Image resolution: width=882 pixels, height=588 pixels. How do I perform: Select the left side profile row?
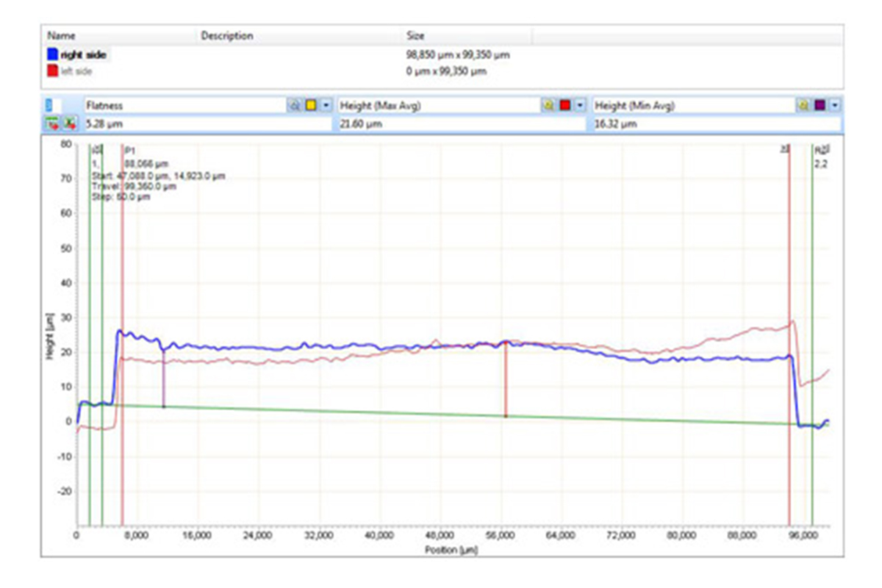[82, 71]
